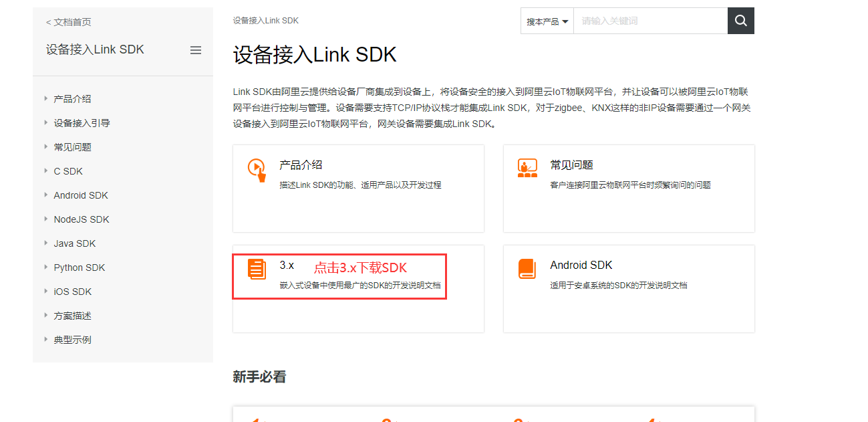Open 设备接入引导 in the sidebar
This screenshot has width=868, height=422.
click(82, 123)
